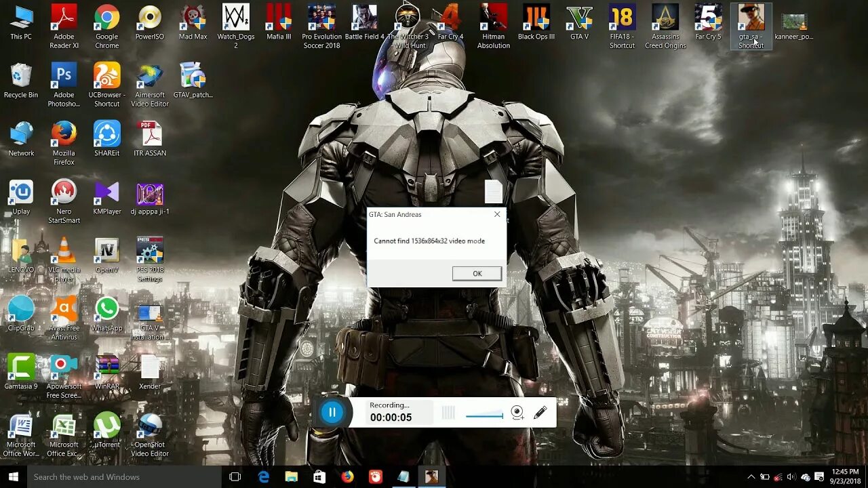Select Aimersoft Video Editor icon
The width and height of the screenshot is (868, 488).
pos(149,85)
